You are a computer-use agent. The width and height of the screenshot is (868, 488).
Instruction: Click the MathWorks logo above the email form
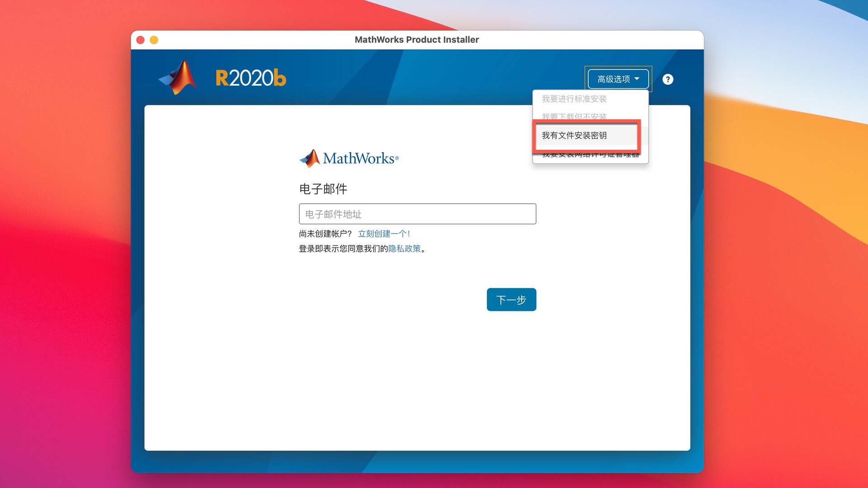[x=349, y=159]
